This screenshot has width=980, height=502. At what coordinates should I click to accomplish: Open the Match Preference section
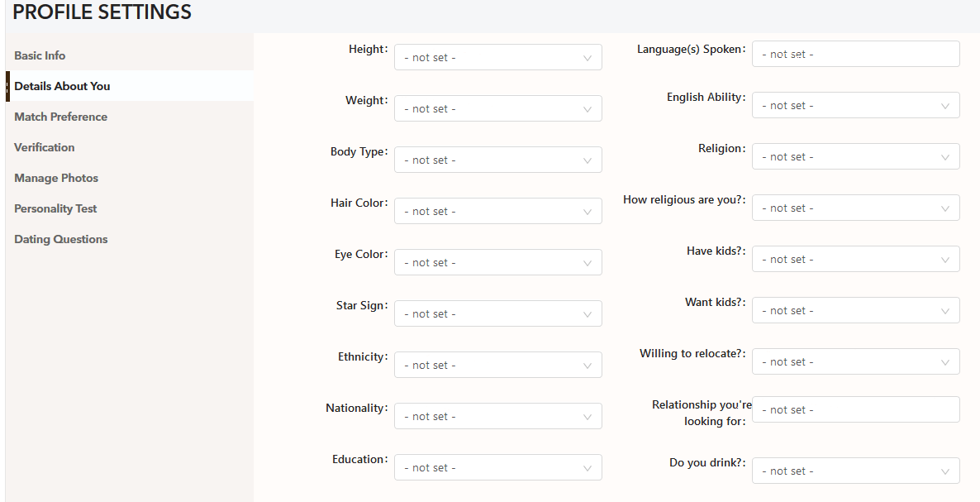[60, 117]
